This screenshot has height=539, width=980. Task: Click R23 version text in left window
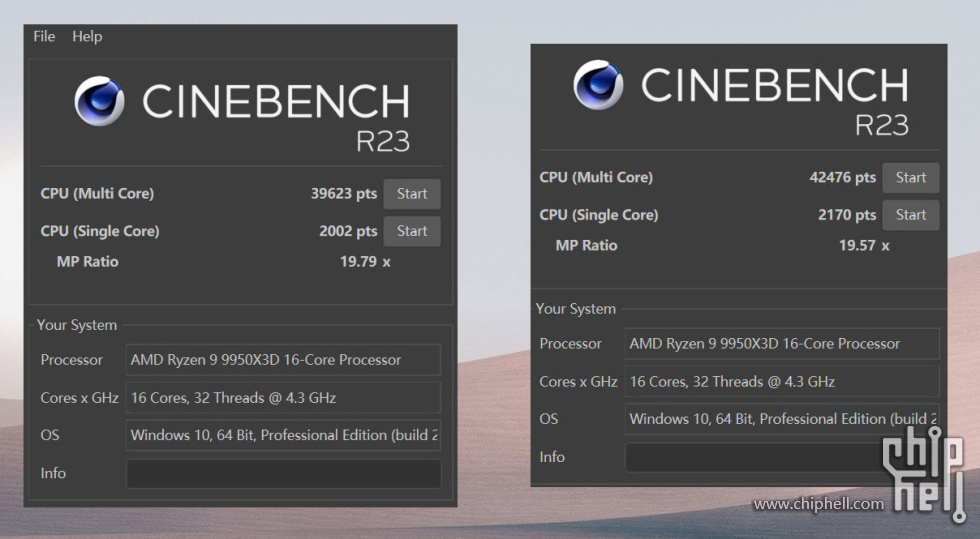click(383, 142)
